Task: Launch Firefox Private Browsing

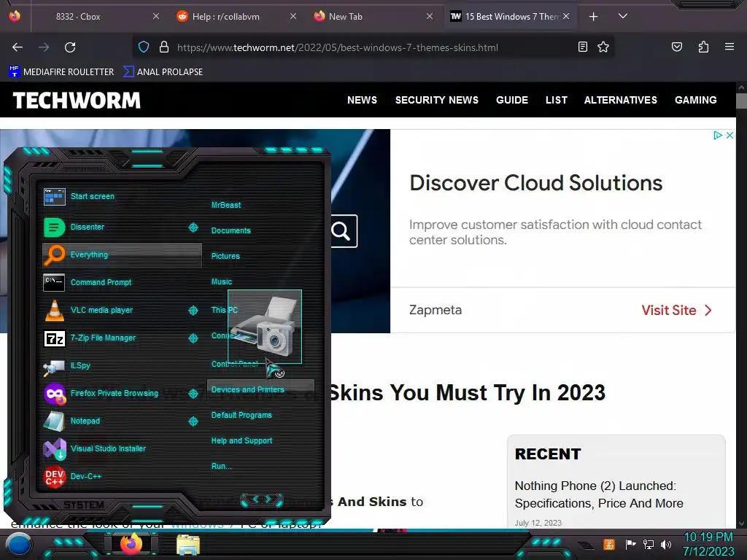Action: pyautogui.click(x=115, y=393)
